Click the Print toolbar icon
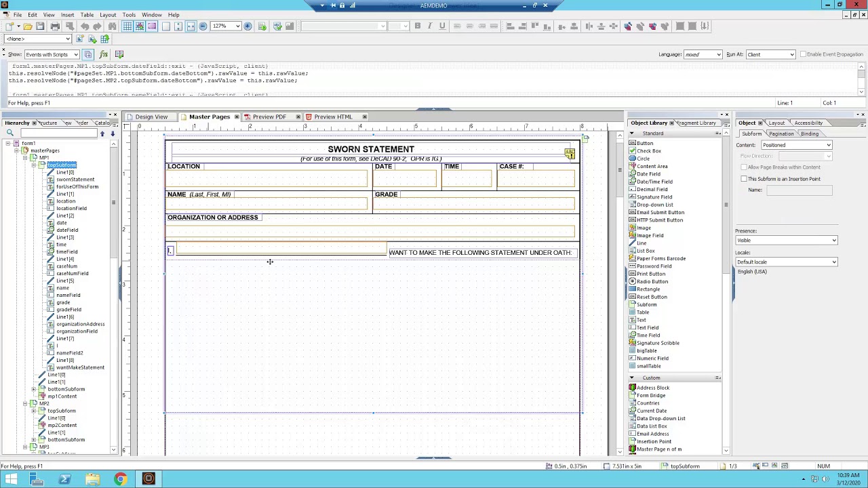868x488 pixels. point(55,26)
